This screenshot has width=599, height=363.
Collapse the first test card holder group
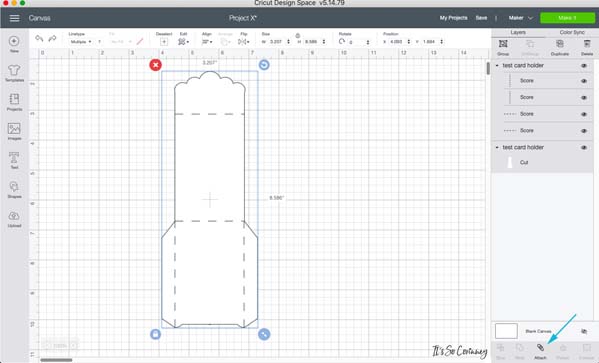click(497, 66)
